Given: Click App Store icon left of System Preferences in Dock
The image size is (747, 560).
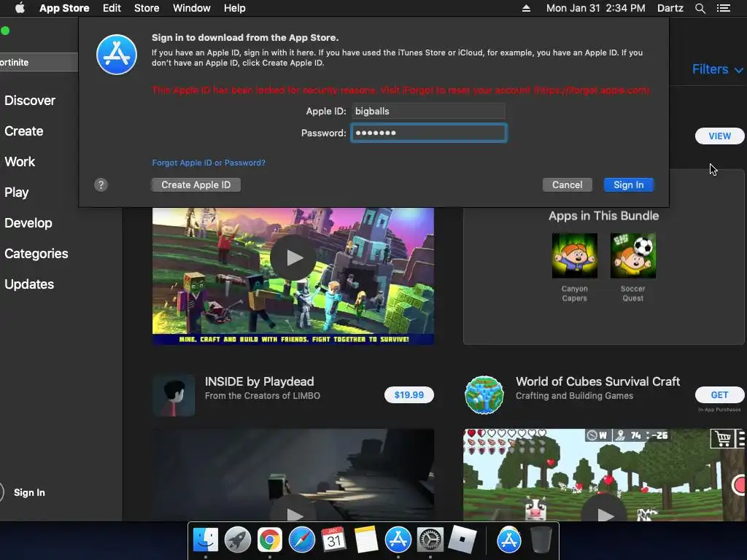Looking at the screenshot, I should pyautogui.click(x=398, y=540).
